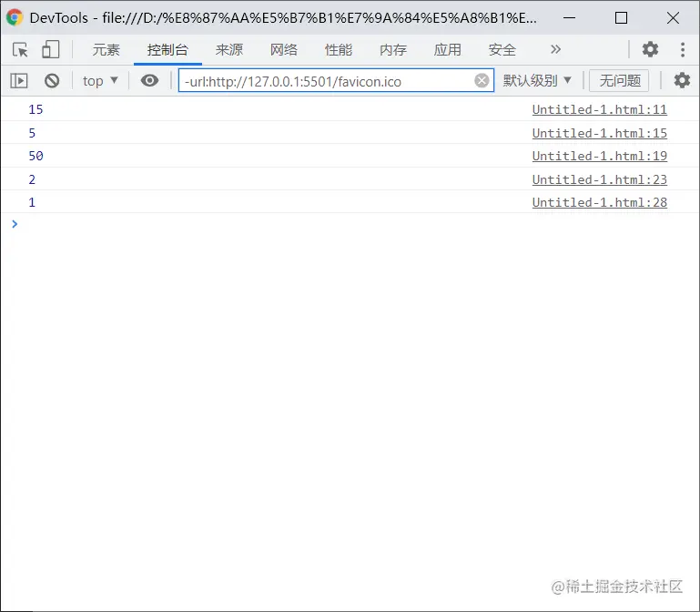The image size is (700, 612).
Task: Select the console output value 50
Action: pyautogui.click(x=36, y=156)
